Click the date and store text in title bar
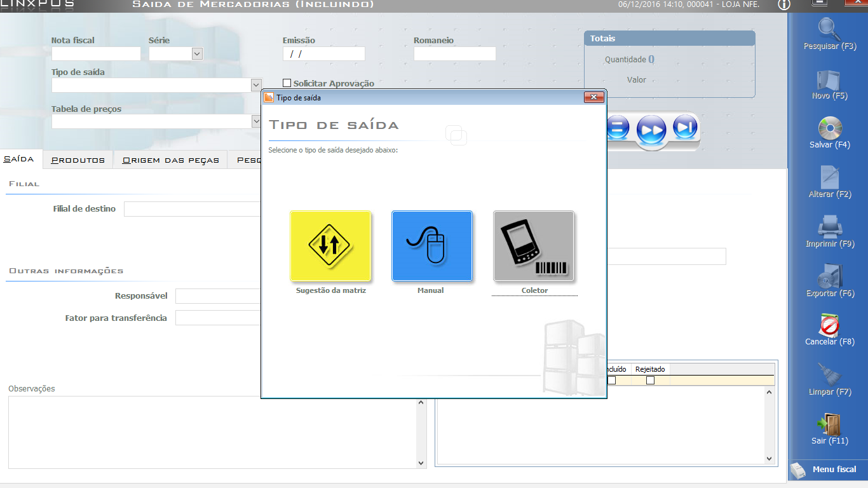Screen dimensions: 868x488 pyautogui.click(x=689, y=4)
